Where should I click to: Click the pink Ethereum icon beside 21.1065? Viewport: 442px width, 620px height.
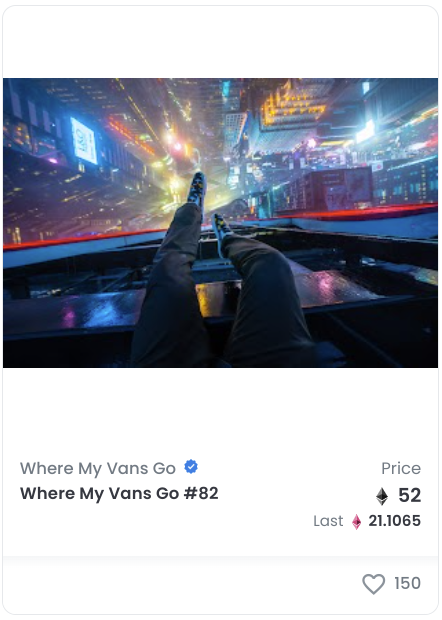click(x=356, y=522)
